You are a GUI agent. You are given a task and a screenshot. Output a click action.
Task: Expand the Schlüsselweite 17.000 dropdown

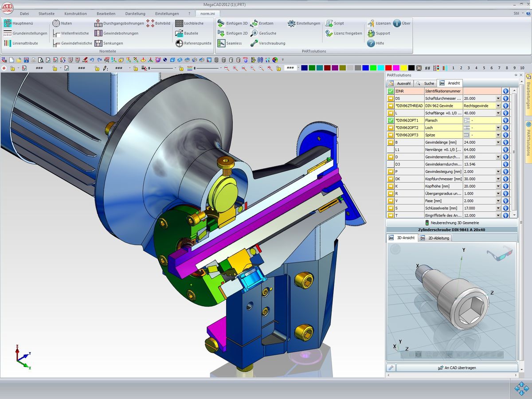click(x=498, y=208)
